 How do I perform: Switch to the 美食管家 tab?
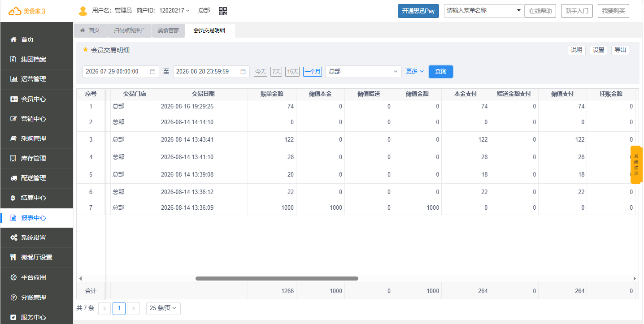pyautogui.click(x=169, y=30)
